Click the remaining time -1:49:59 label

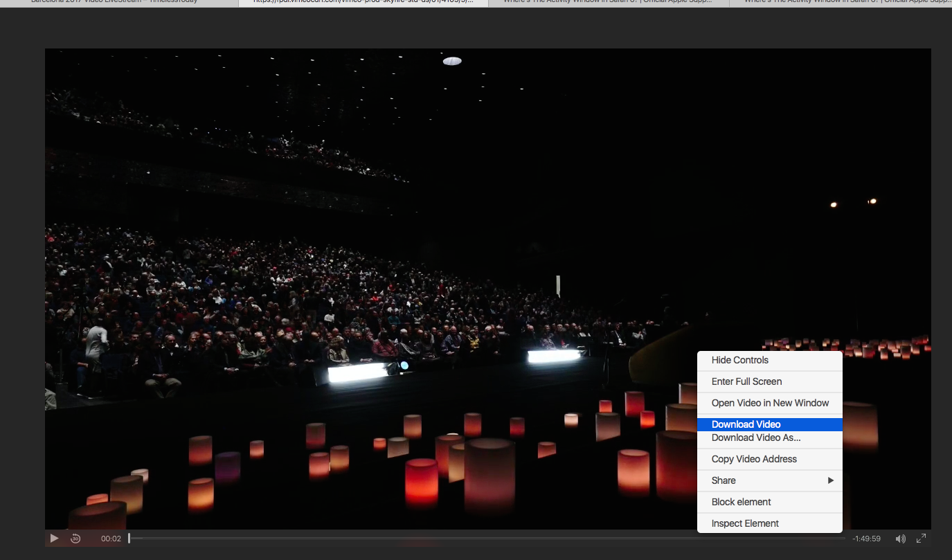866,539
